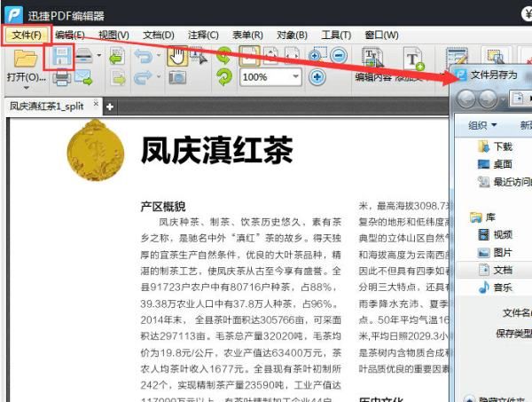
Task: Select 文档 library in Save As sidebar
Action: (x=495, y=271)
